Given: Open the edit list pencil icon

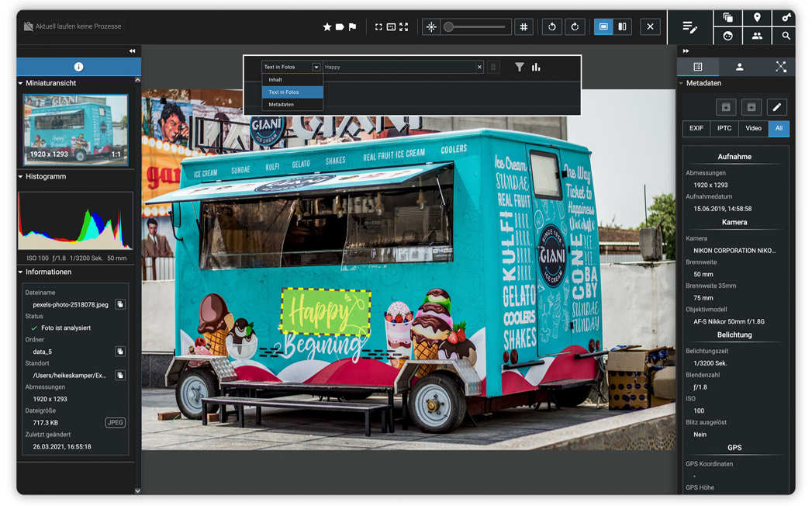Looking at the screenshot, I should pos(689,27).
